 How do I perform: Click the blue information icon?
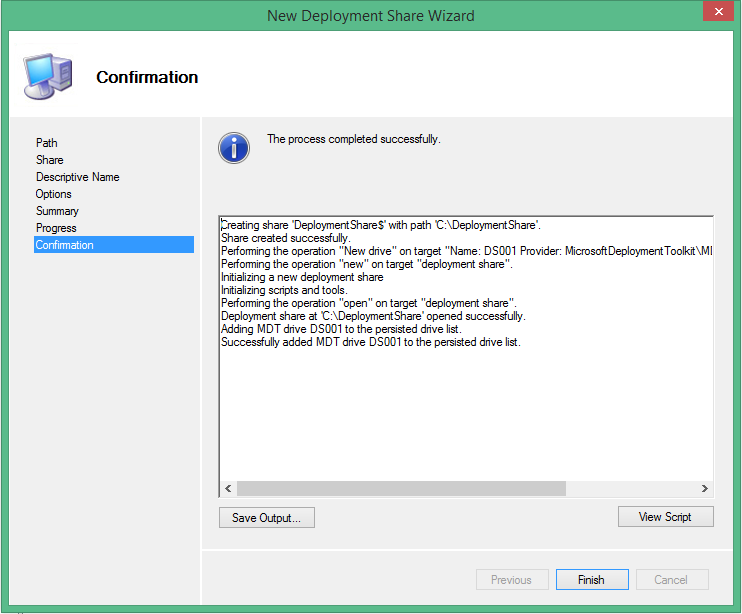click(234, 147)
